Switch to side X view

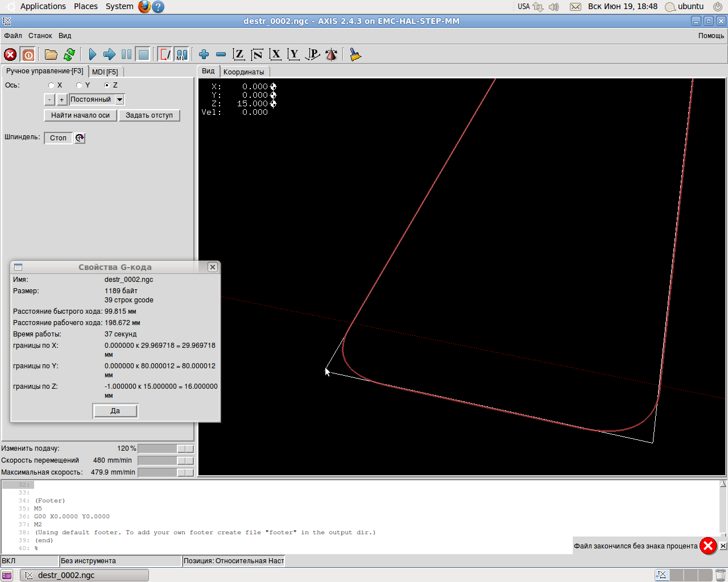coord(275,55)
